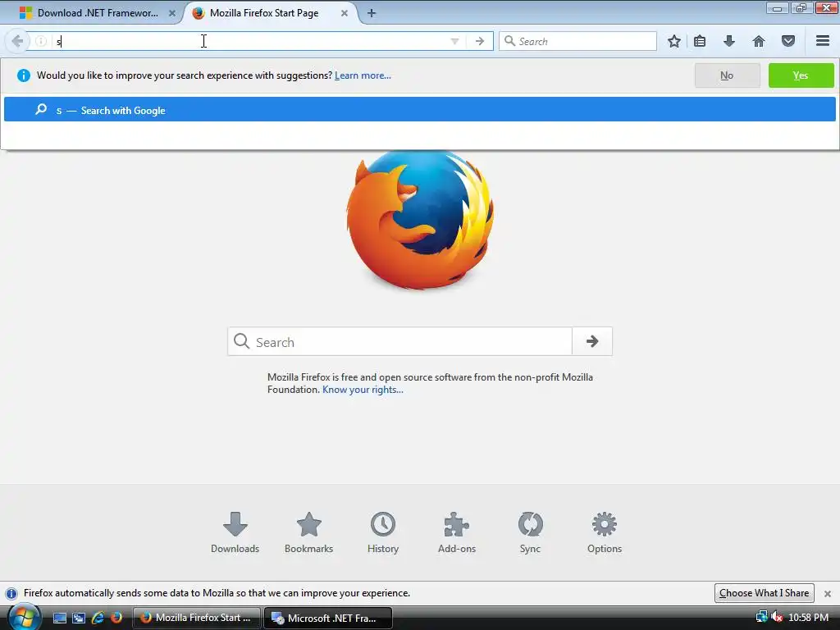Click the info icon in suggestions prompt
Image resolution: width=840 pixels, height=630 pixels.
pos(23,75)
